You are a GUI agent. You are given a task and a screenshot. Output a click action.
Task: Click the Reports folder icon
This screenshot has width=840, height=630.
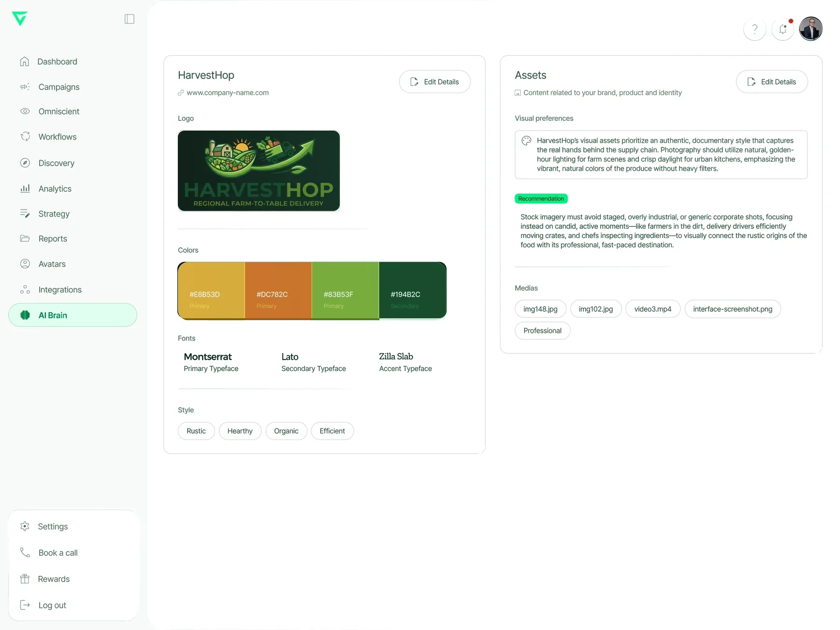pyautogui.click(x=25, y=238)
